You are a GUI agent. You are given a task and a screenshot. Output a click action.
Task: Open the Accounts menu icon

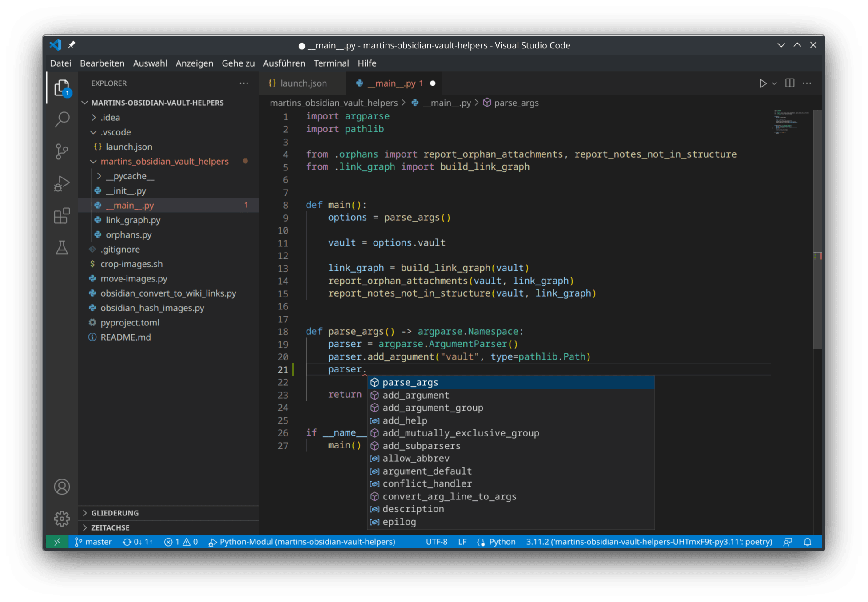62,487
